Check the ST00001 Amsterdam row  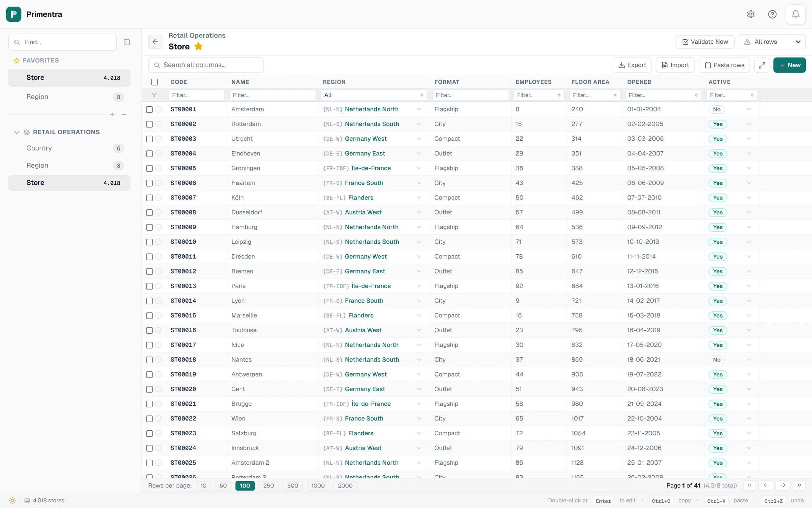pos(150,109)
